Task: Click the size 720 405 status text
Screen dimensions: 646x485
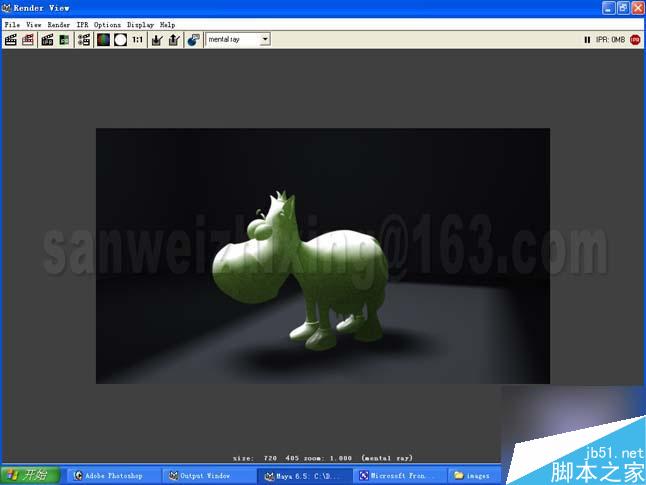Action: click(323, 458)
